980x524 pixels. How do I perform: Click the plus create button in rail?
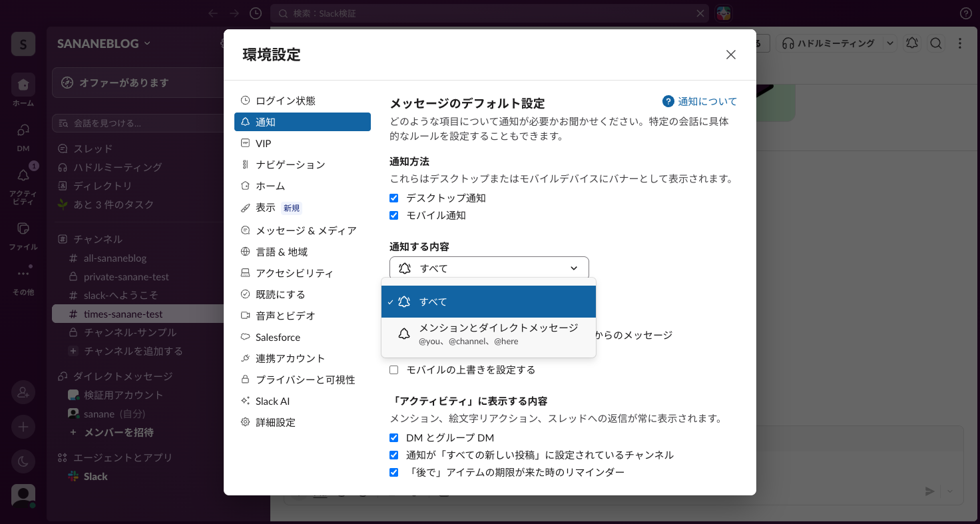click(x=23, y=427)
